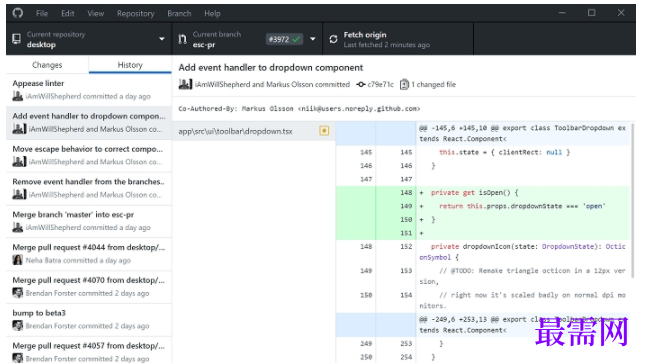Screen dimensions: 647x363
Task: Select Merge pull request #4044 commit
Action: tap(89, 254)
